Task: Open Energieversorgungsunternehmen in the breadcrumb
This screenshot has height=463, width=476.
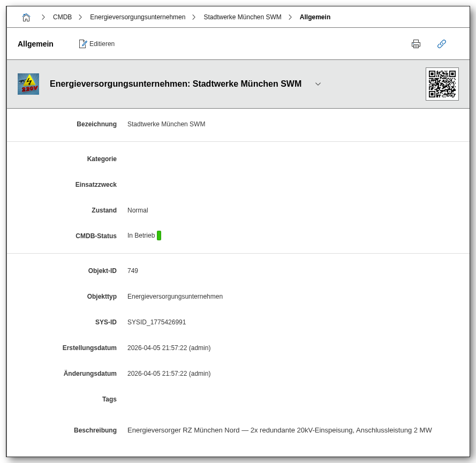Action: [x=138, y=17]
